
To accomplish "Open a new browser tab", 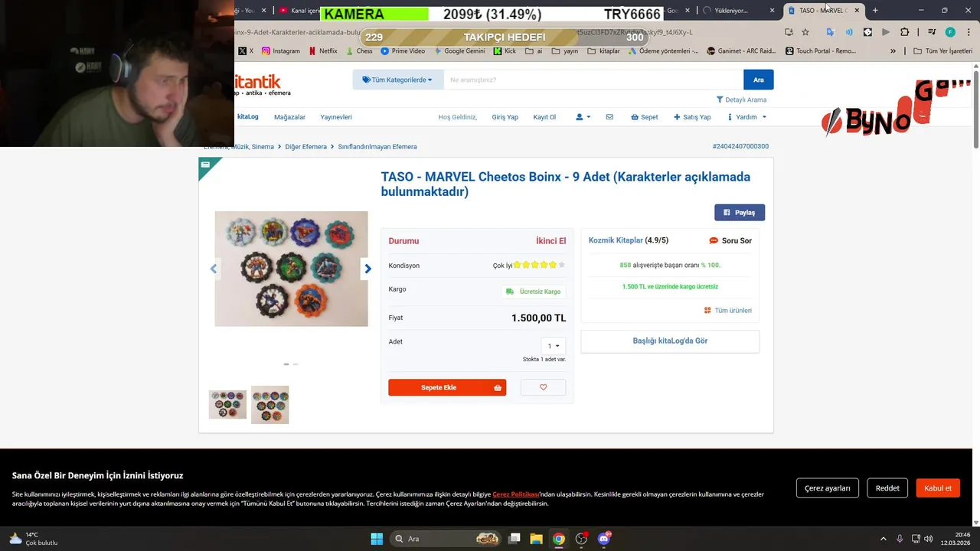I will tap(875, 11).
